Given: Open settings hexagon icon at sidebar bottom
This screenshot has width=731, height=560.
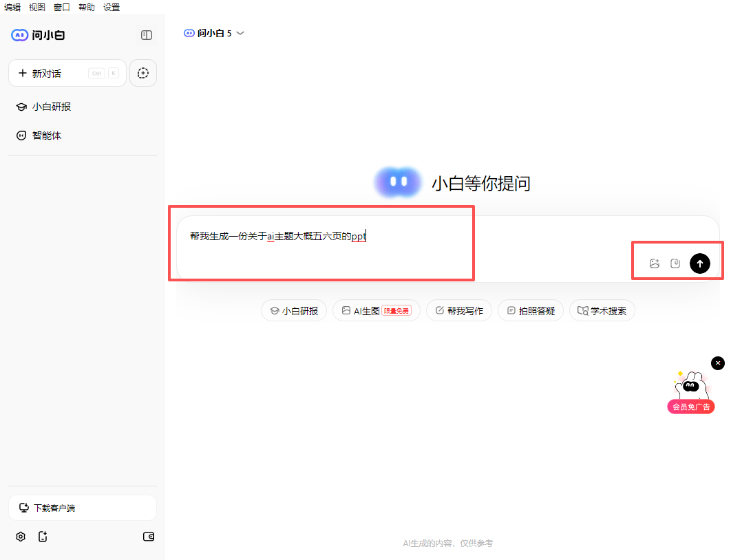Looking at the screenshot, I should click(21, 537).
